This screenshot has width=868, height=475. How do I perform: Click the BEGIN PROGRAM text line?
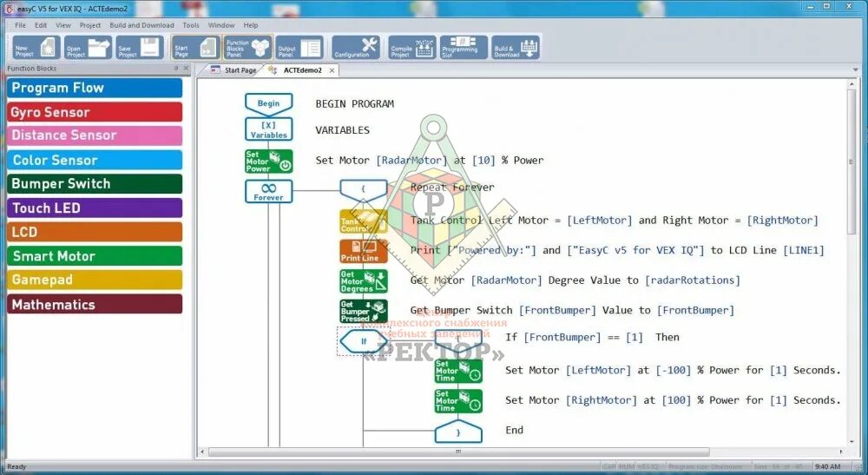tap(355, 104)
